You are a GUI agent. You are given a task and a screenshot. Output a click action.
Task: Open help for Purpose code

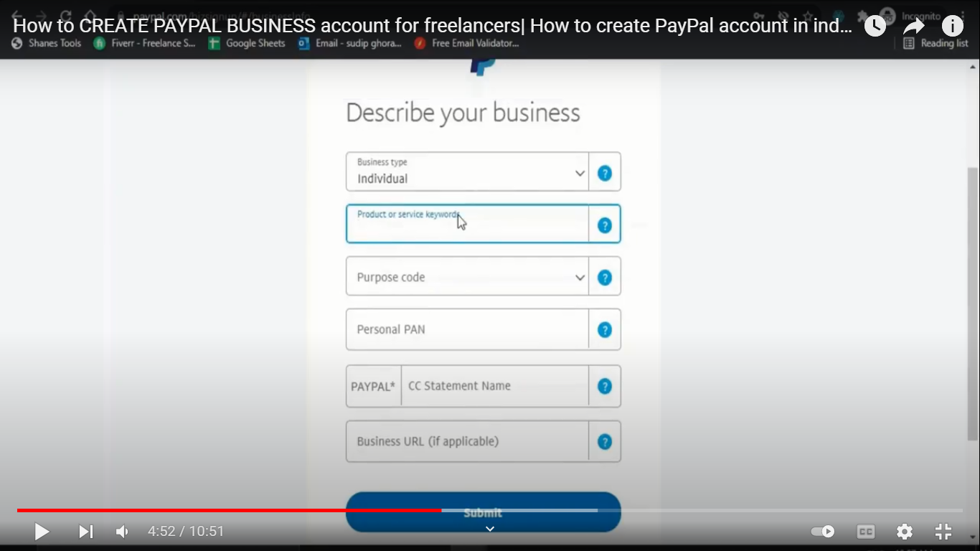coord(605,278)
